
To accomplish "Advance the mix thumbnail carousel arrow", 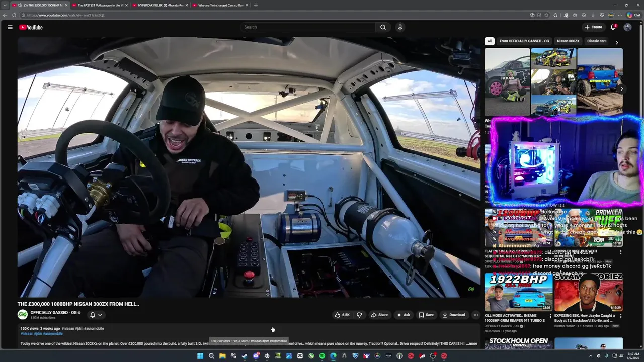I will pos(621,89).
